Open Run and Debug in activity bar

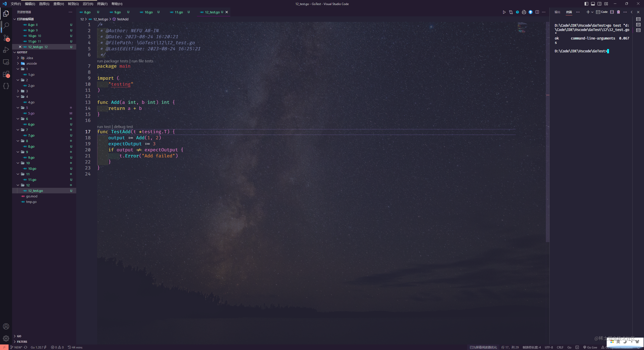click(x=6, y=50)
